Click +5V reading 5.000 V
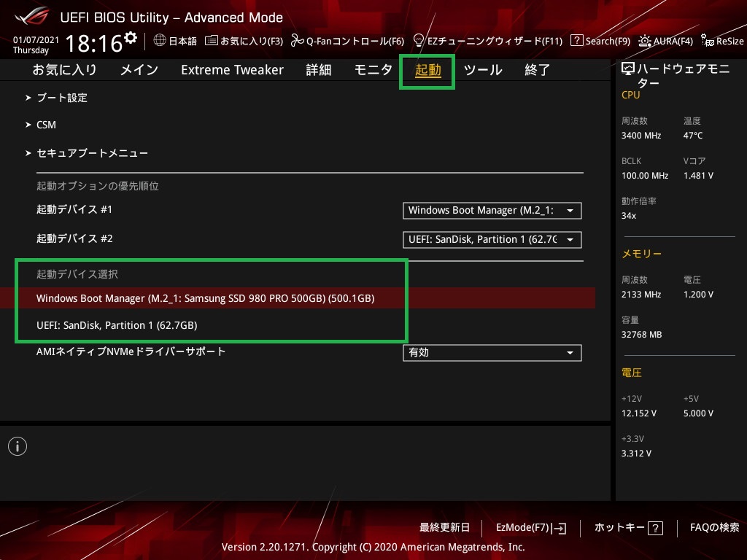Viewport: 747px width, 560px height. (x=698, y=413)
